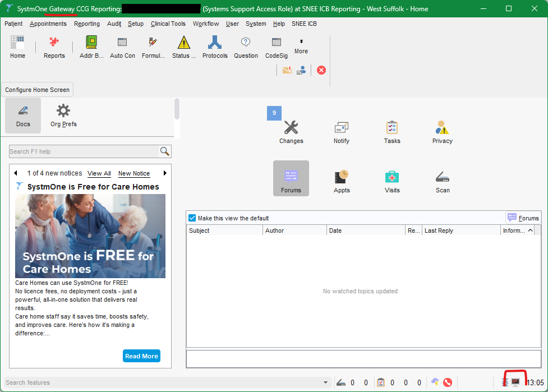This screenshot has height=392, width=548.
Task: Click the search magnifier next to F1 help
Action: pyautogui.click(x=164, y=151)
